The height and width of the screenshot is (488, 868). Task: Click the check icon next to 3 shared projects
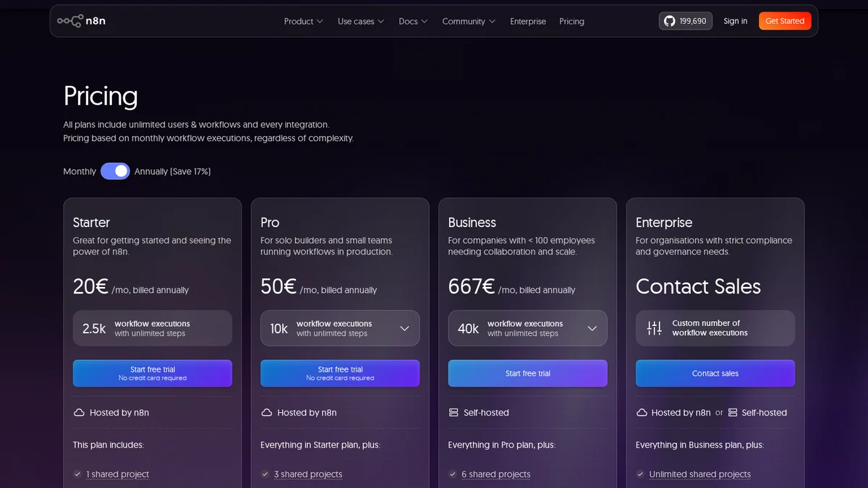[x=265, y=474]
